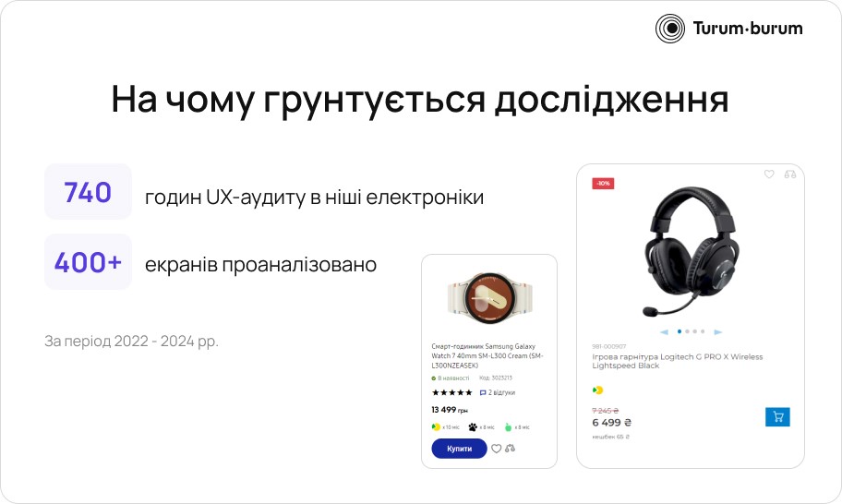This screenshot has height=504, width=842.
Task: Select the last carousel dot
Action: point(703,331)
